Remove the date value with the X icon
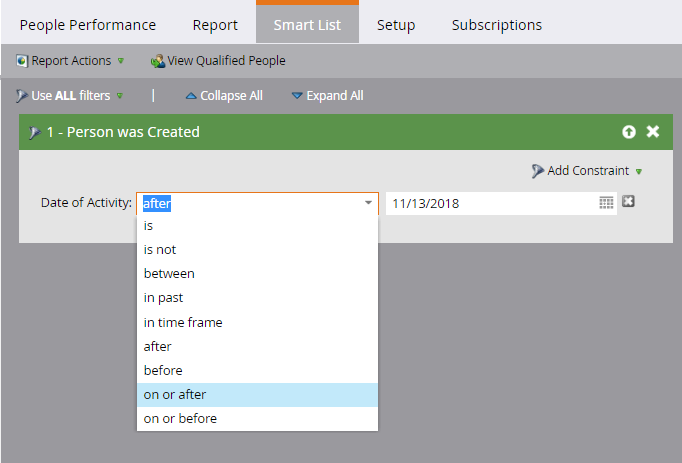This screenshot has width=682, height=463. (628, 201)
